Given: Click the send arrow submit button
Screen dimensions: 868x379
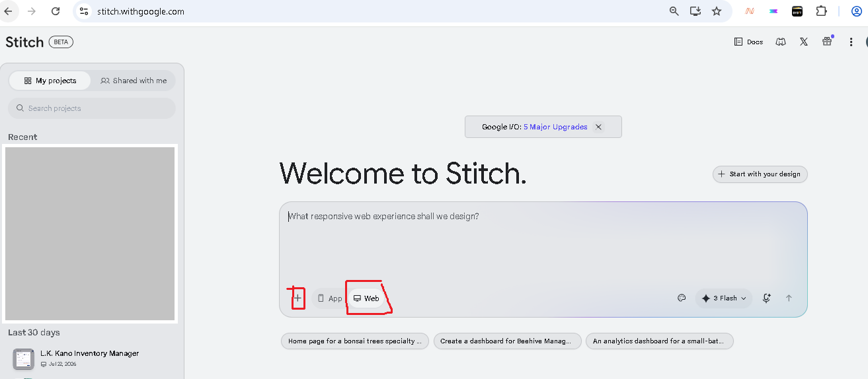Looking at the screenshot, I should click(789, 298).
